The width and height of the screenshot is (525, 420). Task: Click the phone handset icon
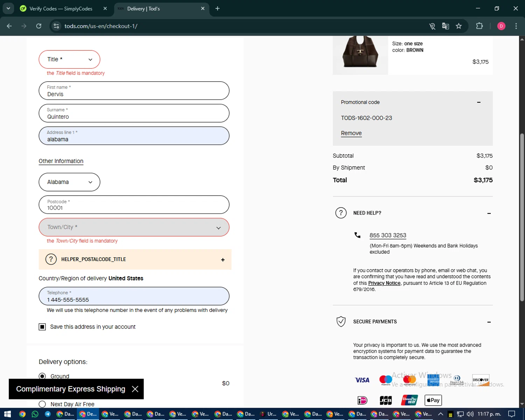(357, 235)
